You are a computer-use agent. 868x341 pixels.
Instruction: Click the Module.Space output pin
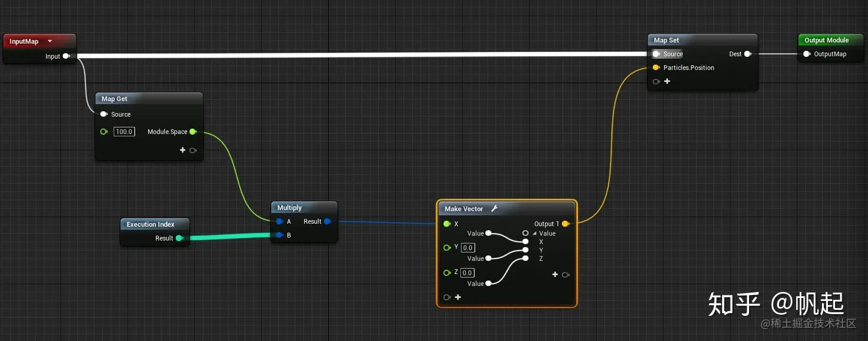click(x=193, y=132)
